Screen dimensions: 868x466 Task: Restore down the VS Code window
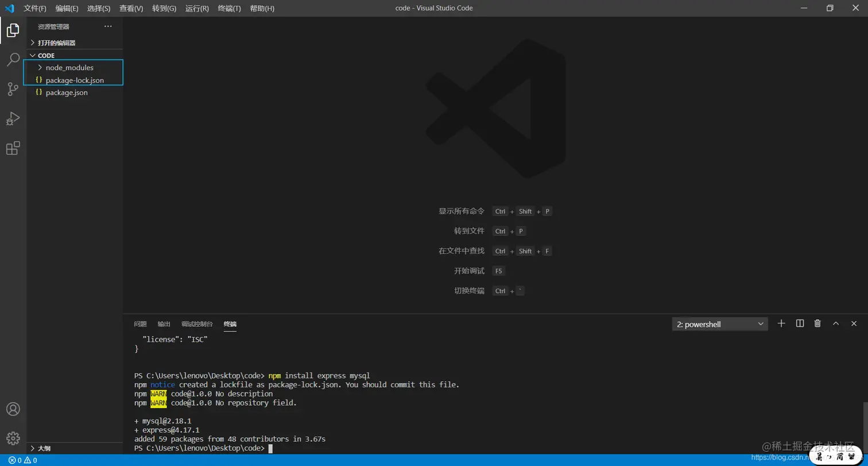830,8
